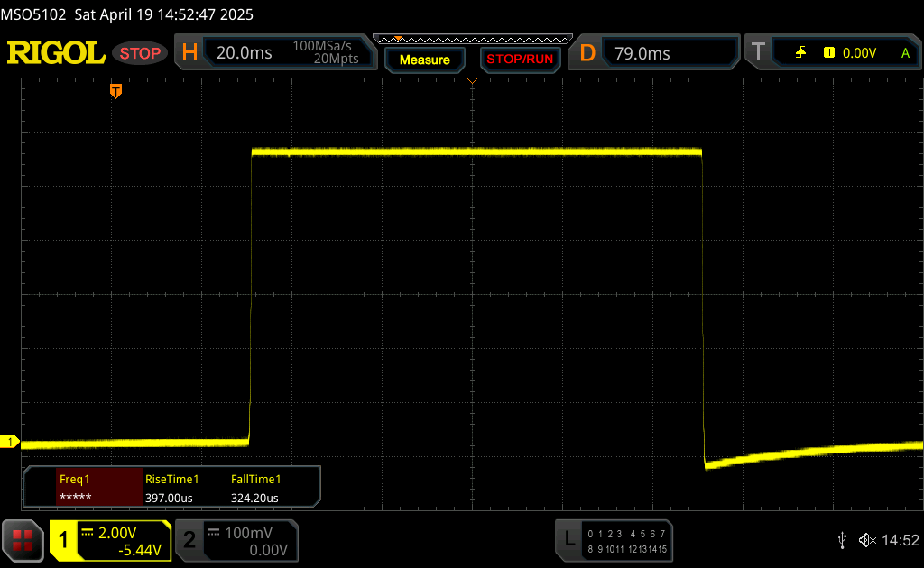Select the 20.0ms timebase value

pos(244,53)
